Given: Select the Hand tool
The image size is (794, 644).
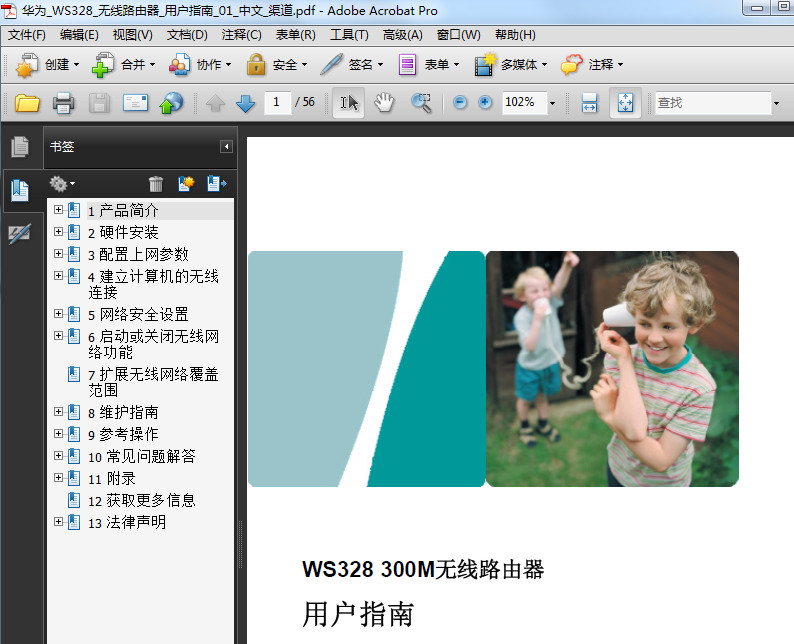Looking at the screenshot, I should pyautogui.click(x=385, y=103).
